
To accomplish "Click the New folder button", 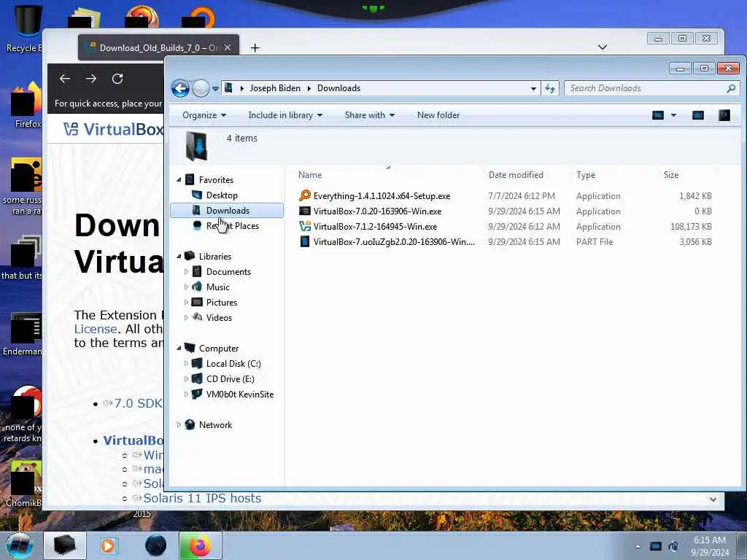I will pos(438,115).
